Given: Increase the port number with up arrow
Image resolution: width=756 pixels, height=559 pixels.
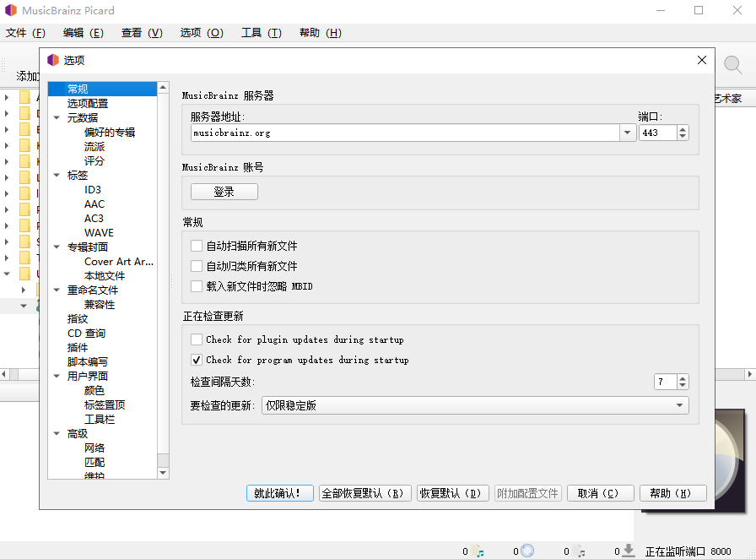Looking at the screenshot, I should pyautogui.click(x=683, y=129).
